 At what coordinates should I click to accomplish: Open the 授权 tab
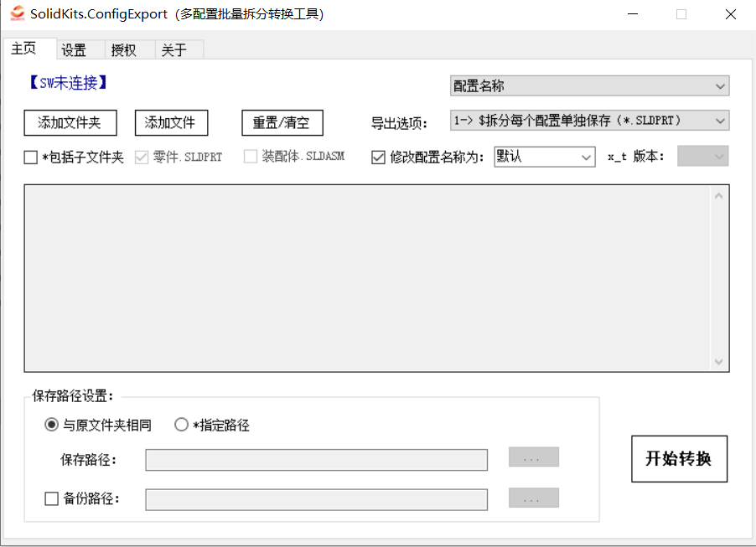122,49
